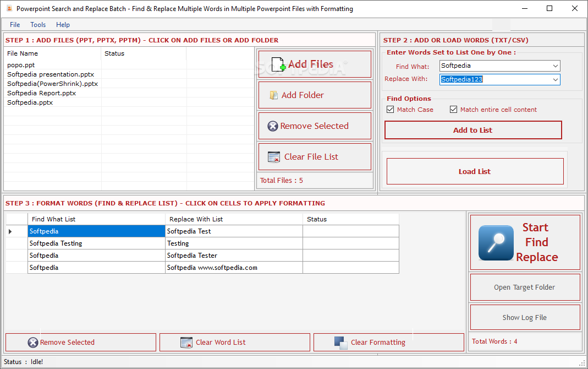Toggle the Match Case checkbox
The height and width of the screenshot is (369, 588).
[x=391, y=110]
